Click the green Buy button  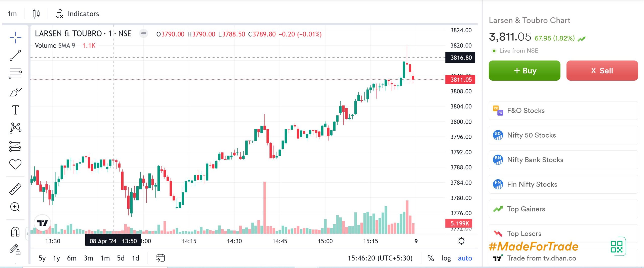pos(524,71)
